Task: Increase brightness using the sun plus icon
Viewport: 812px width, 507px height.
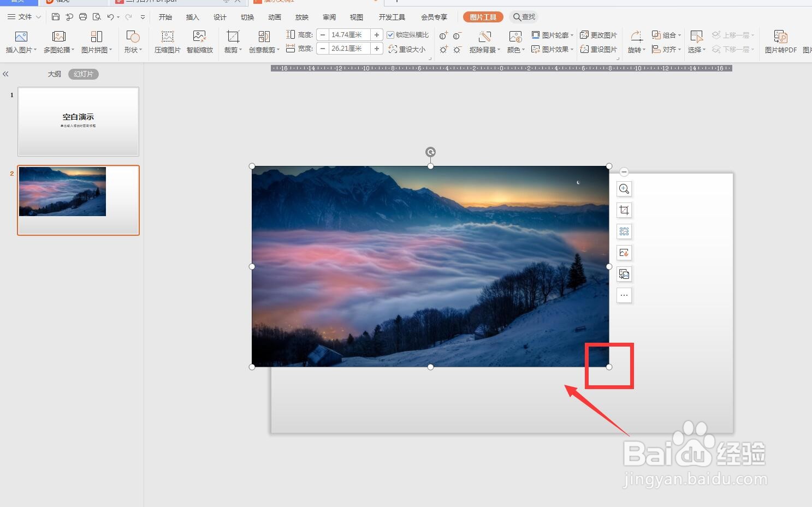Action: point(443,49)
